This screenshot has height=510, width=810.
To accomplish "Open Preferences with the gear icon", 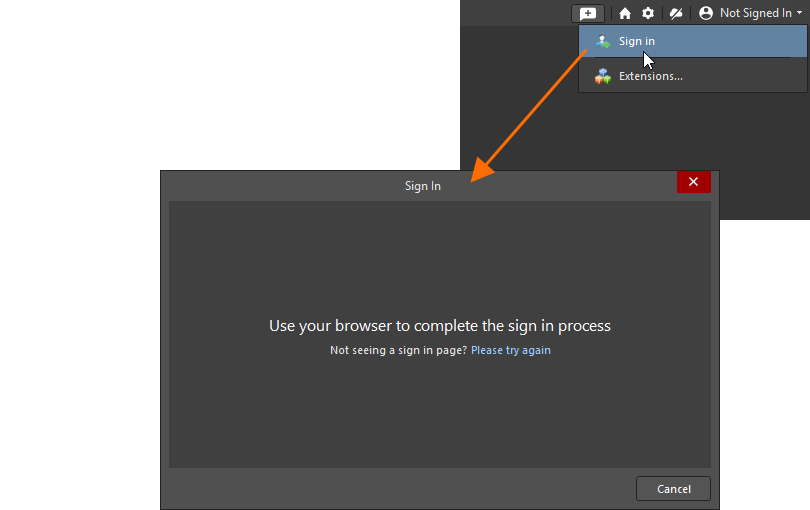I will coord(648,13).
